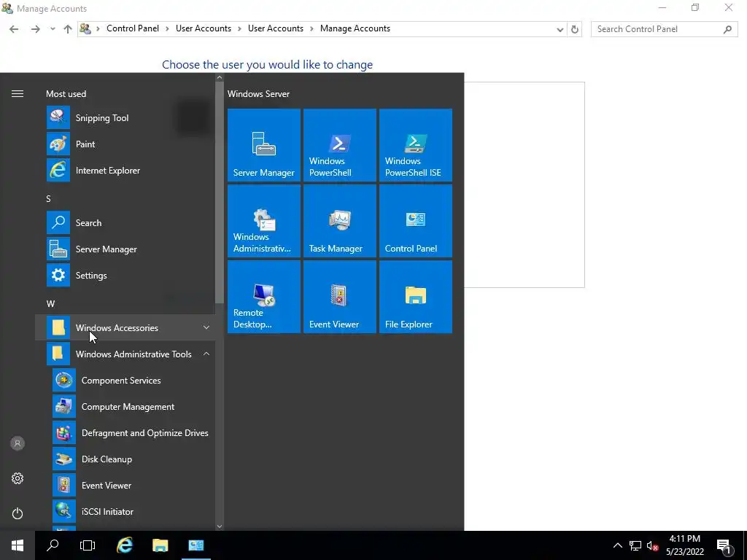Open the Windows PowerShell ISE tile
Viewport: 747px width, 560px height.
click(x=415, y=145)
